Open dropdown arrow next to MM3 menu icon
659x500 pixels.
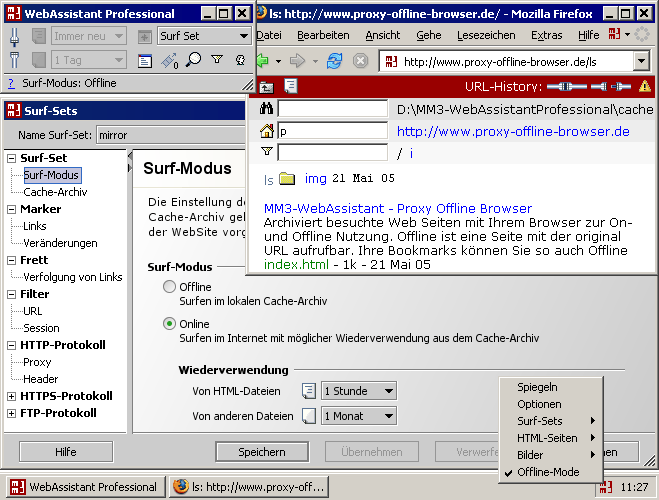click(x=627, y=34)
